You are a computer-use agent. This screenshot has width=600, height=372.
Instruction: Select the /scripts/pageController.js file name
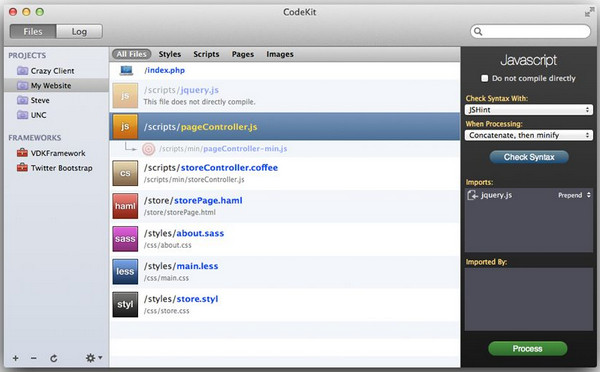coord(201,127)
